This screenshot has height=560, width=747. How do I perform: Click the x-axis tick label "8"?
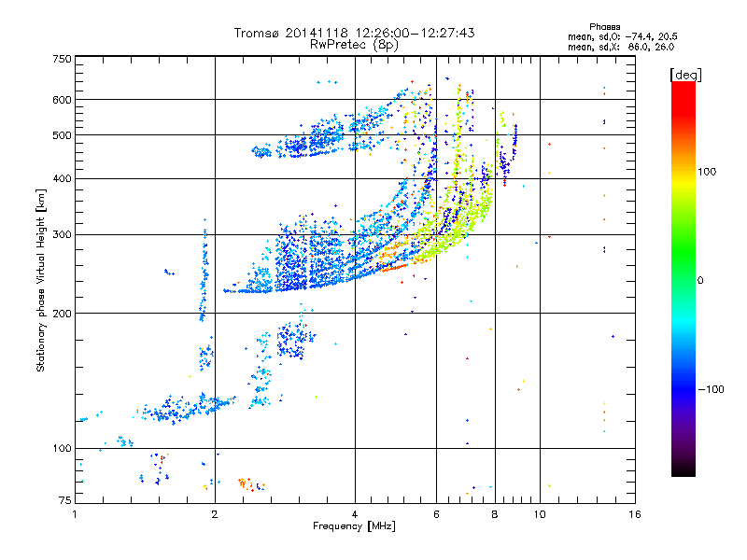pyautogui.click(x=495, y=514)
